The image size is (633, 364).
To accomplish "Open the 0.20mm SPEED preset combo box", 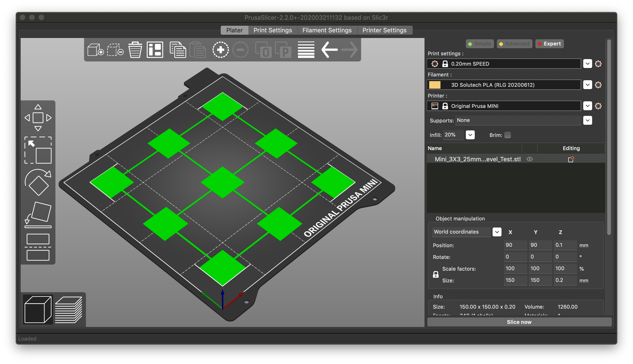I will click(504, 64).
